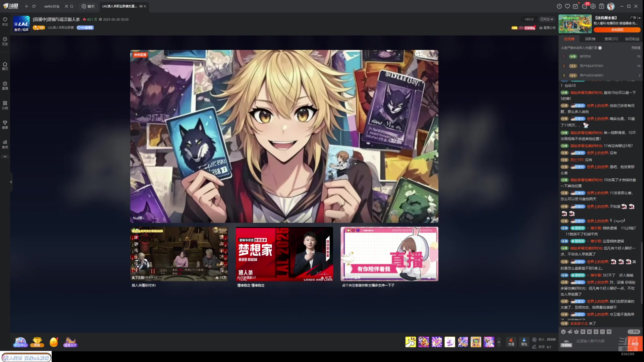Click the refresh icon in top bar

[x=34, y=6]
